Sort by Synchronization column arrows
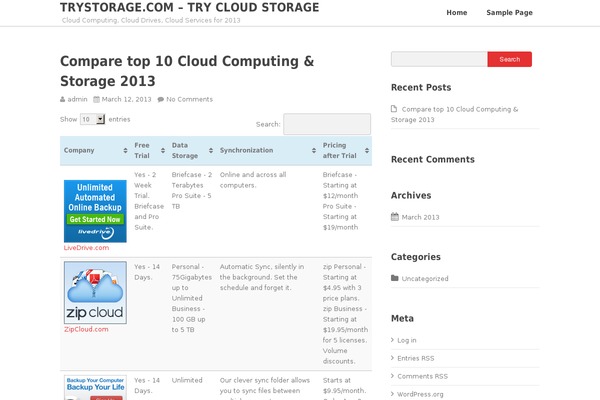 [314, 150]
